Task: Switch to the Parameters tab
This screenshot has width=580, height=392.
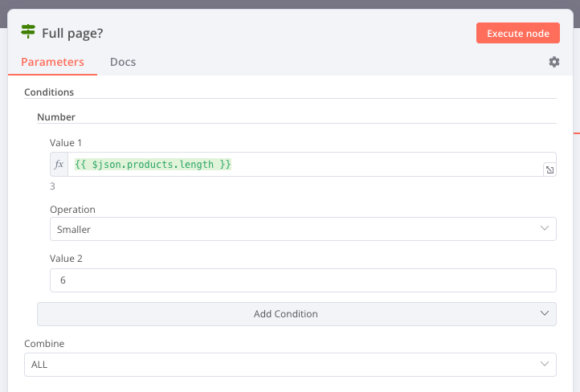Action: (x=52, y=62)
